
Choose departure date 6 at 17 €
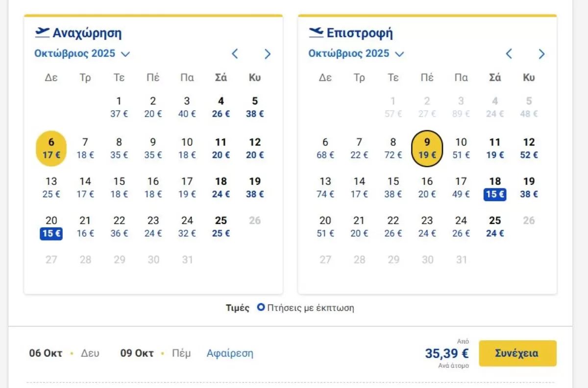coord(51,149)
